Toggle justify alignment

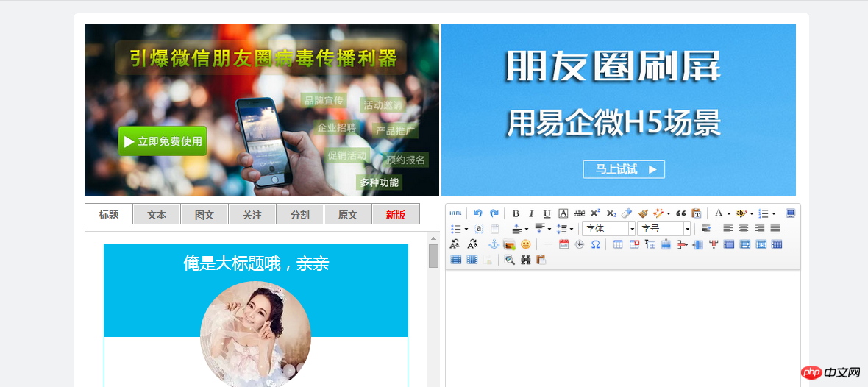pos(775,229)
